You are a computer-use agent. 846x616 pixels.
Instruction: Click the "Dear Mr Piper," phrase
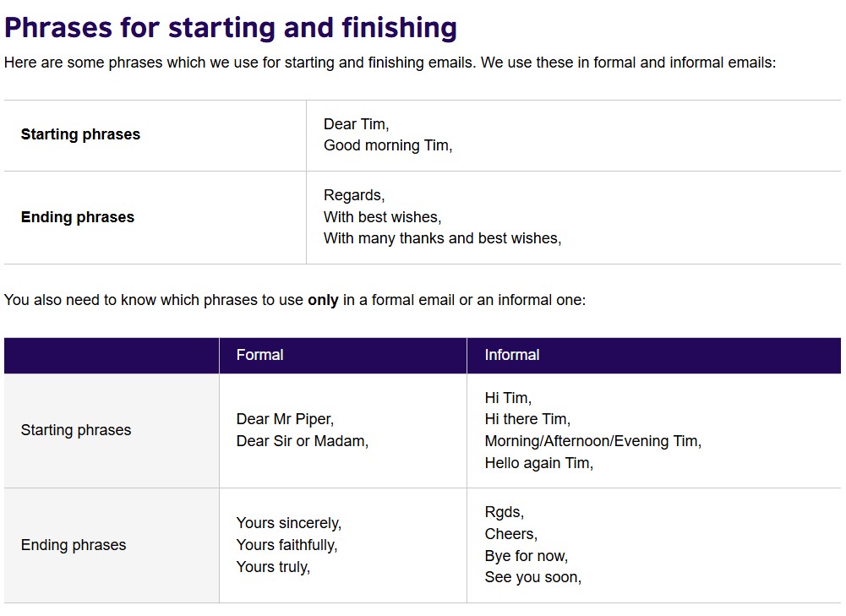(x=285, y=419)
